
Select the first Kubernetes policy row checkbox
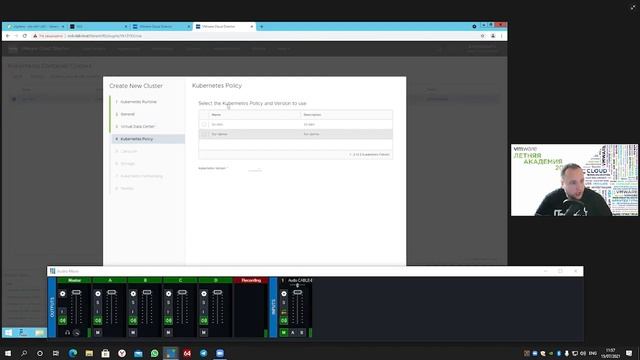[204, 124]
